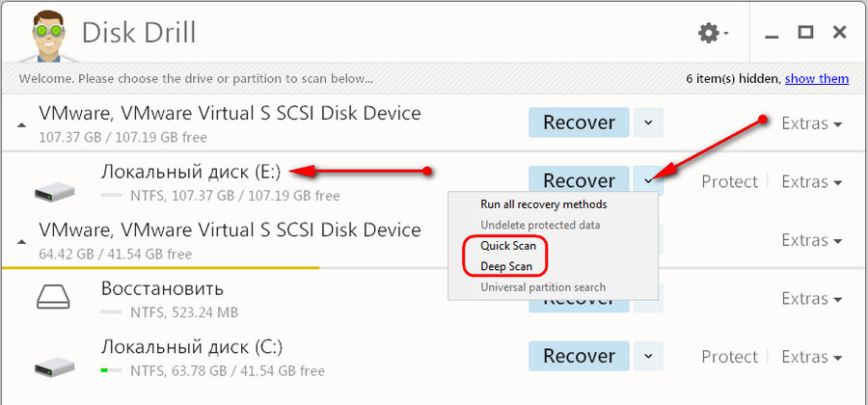Open Extras menu for disk E:
Image resolution: width=868 pixels, height=405 pixels.
(x=811, y=181)
